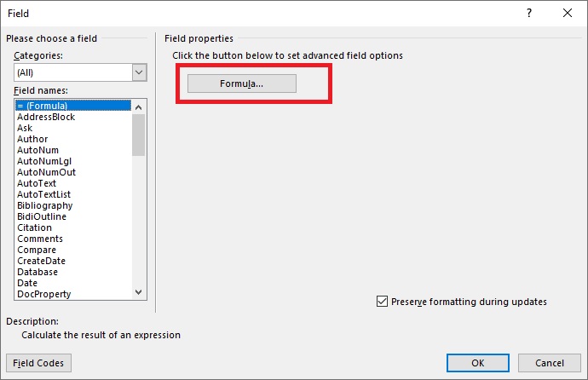The image size is (588, 380).
Task: Click the Help question mark icon
Action: pos(529,14)
